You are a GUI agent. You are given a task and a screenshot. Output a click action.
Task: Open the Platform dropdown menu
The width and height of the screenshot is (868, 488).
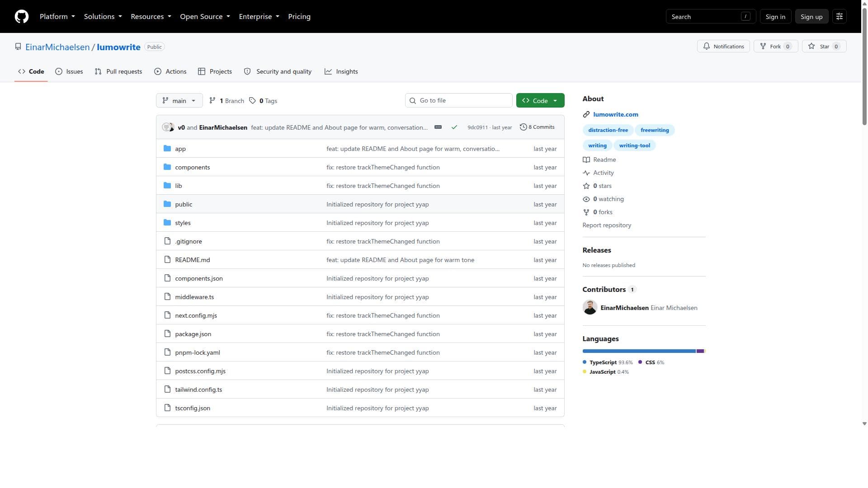tap(57, 17)
